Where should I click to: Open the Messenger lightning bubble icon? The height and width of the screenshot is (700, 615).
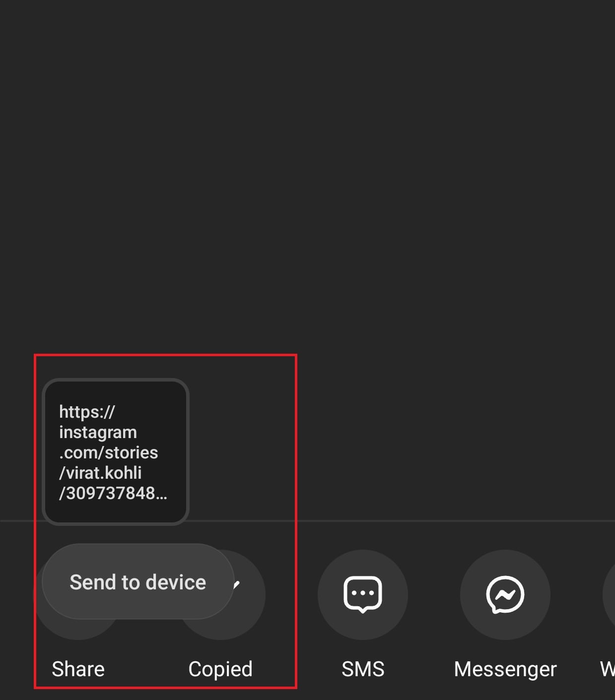(505, 594)
